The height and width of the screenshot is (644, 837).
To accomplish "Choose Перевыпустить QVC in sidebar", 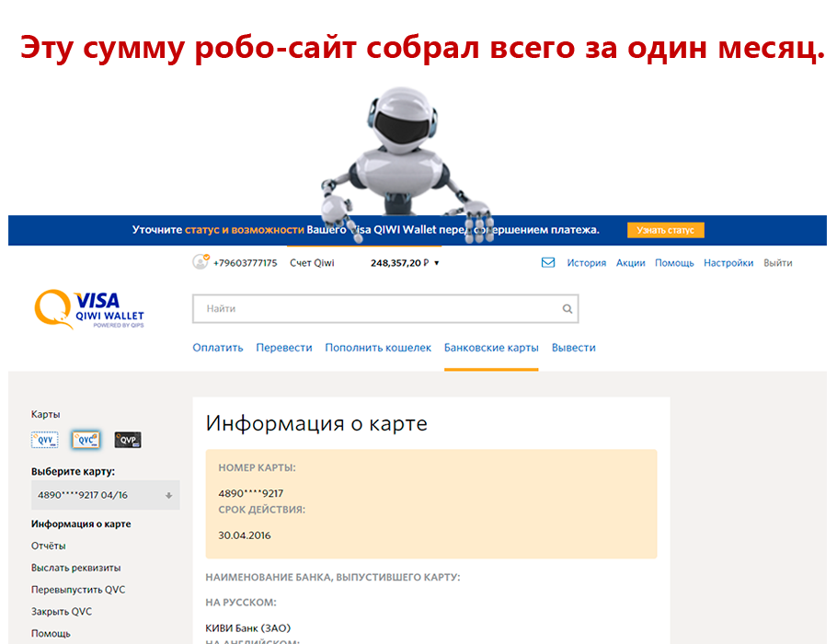I will (x=78, y=590).
